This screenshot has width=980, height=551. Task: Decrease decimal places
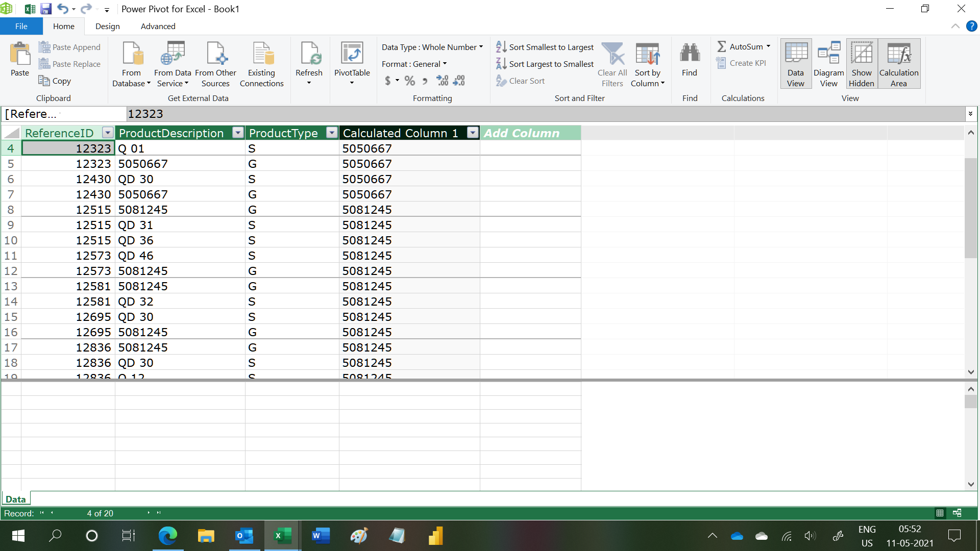point(459,81)
